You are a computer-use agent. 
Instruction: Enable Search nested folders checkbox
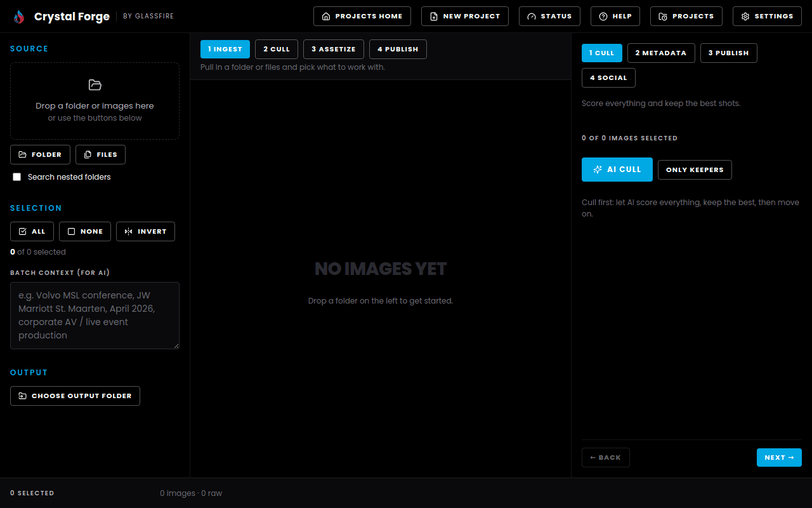click(17, 177)
